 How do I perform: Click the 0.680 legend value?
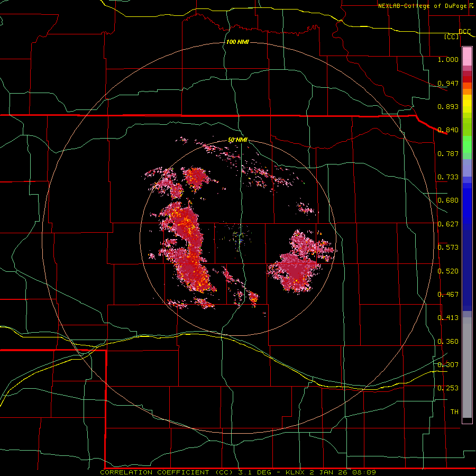coord(448,200)
